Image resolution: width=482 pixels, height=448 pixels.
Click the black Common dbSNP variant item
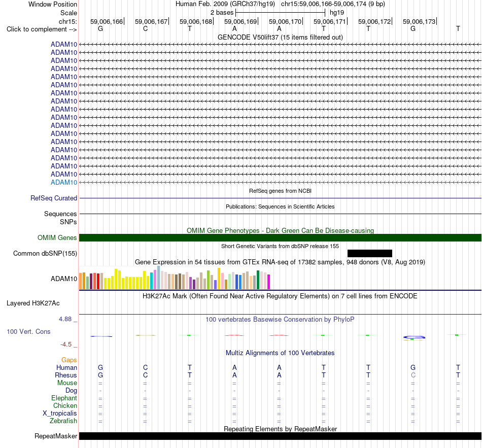point(370,253)
